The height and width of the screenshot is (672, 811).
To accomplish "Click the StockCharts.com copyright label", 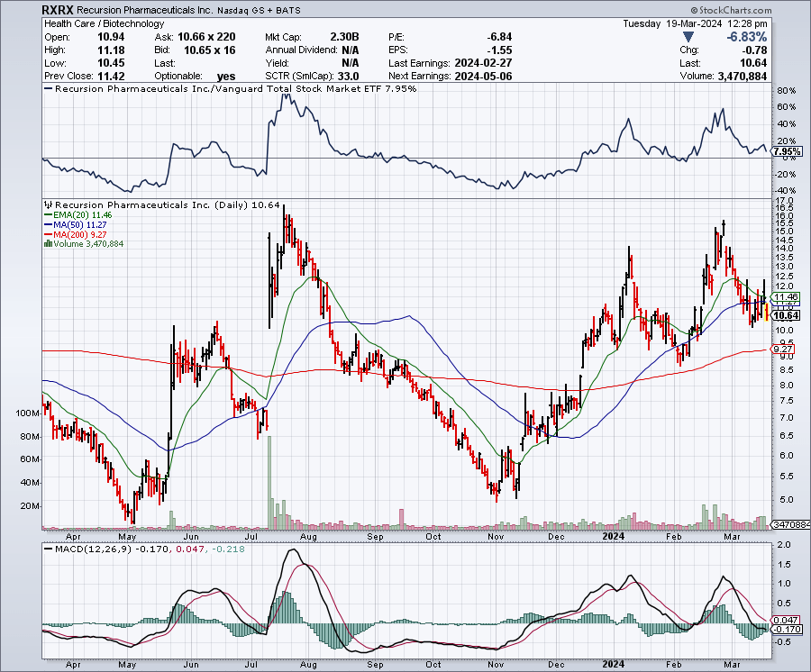I will [x=732, y=10].
